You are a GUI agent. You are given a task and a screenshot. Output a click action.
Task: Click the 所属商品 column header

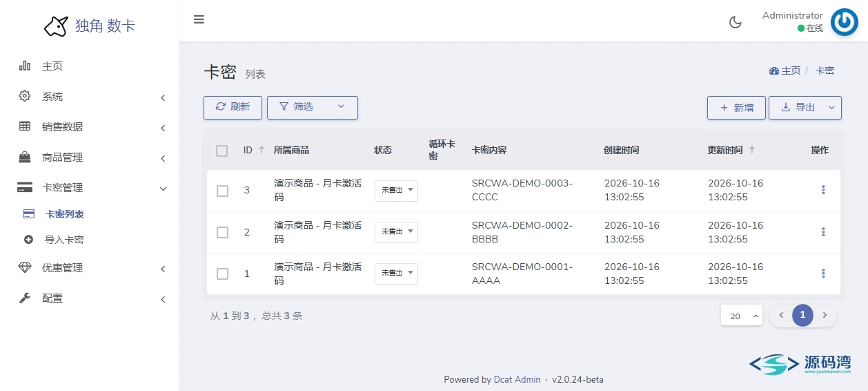click(291, 150)
